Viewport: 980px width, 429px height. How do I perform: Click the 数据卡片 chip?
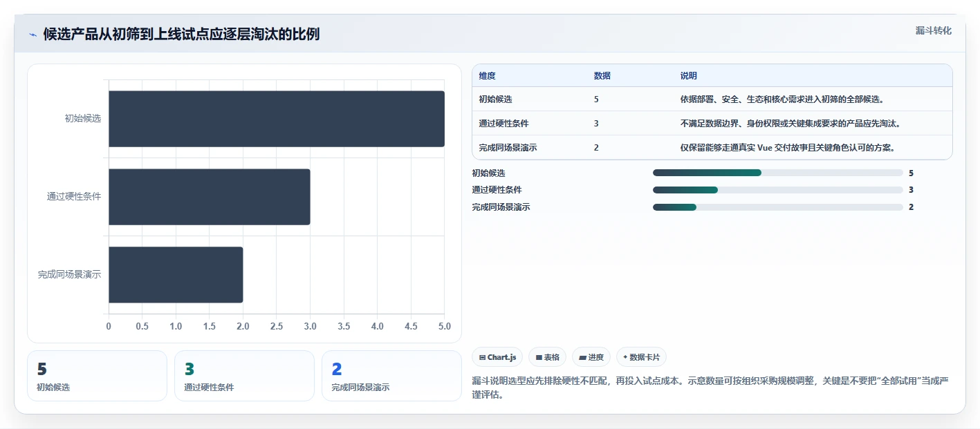click(641, 357)
